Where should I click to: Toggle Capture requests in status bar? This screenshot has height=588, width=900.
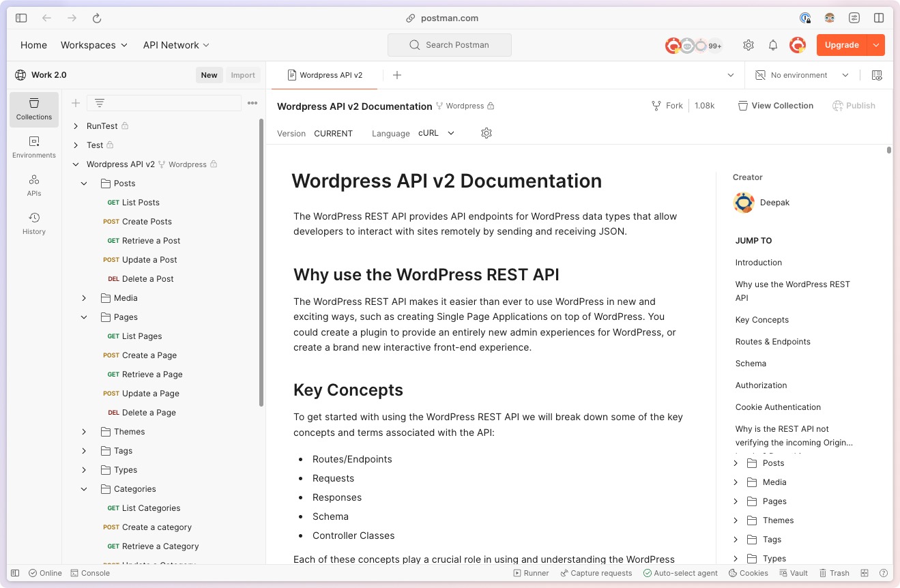(x=596, y=573)
